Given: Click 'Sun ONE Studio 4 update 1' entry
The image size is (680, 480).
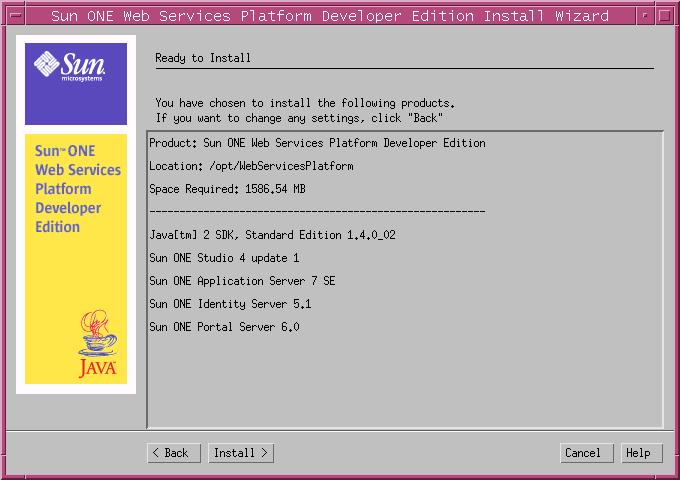Looking at the screenshot, I should (x=224, y=258).
